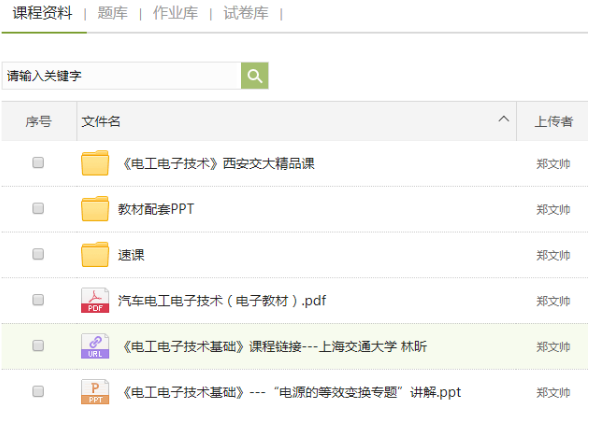
Task: Open 汽车电工电子技术(电子教材).pdf file name
Action: [222, 301]
